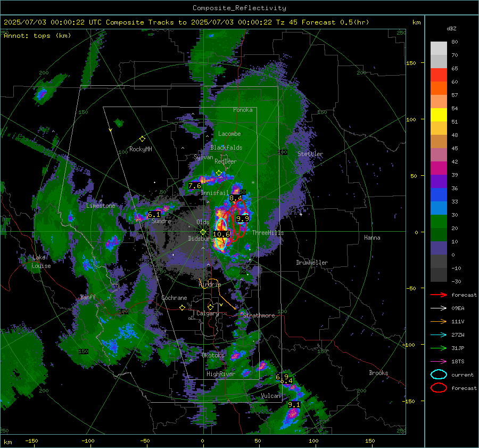Click the Didsbury city label
This screenshot has width=479, height=448.
point(201,239)
